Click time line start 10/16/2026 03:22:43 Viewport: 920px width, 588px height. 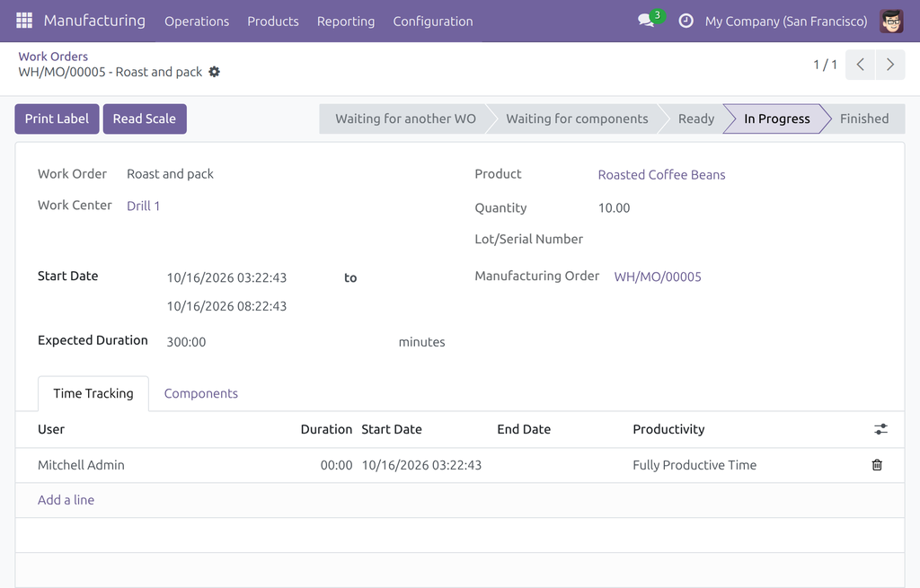tap(421, 466)
